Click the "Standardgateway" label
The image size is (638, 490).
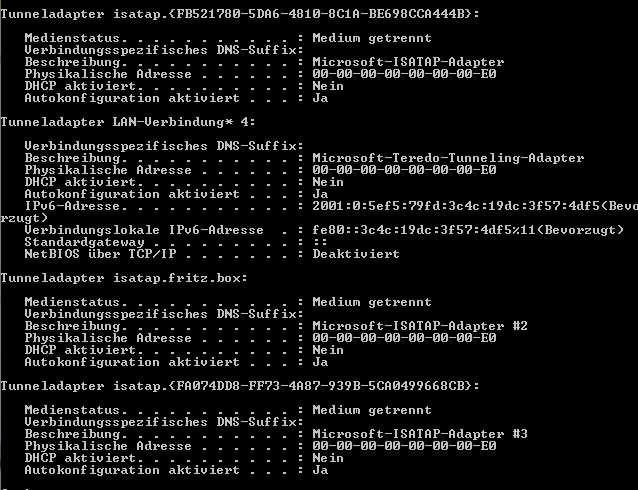[x=84, y=241]
